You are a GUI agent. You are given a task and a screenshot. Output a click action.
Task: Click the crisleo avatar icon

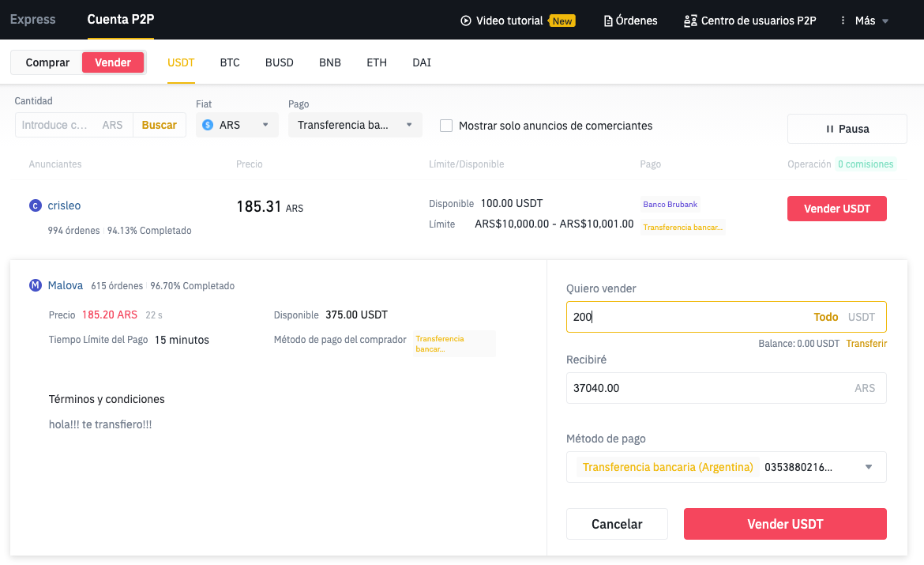coord(36,205)
